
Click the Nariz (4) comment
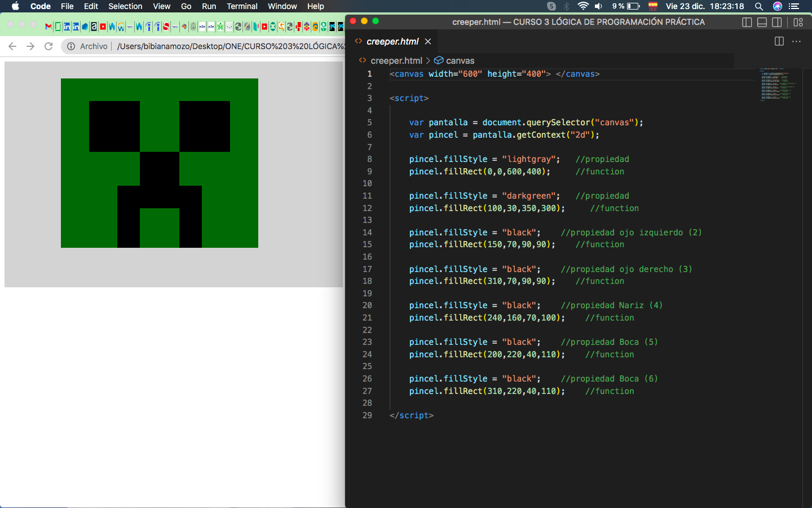(x=611, y=305)
